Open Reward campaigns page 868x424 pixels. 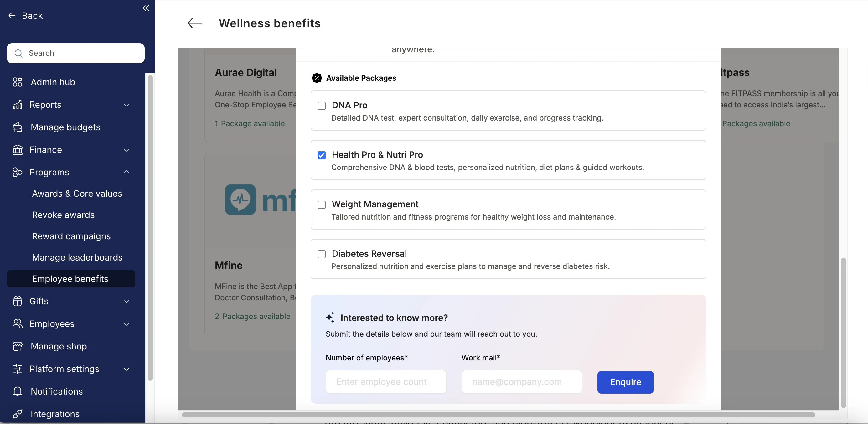(71, 236)
